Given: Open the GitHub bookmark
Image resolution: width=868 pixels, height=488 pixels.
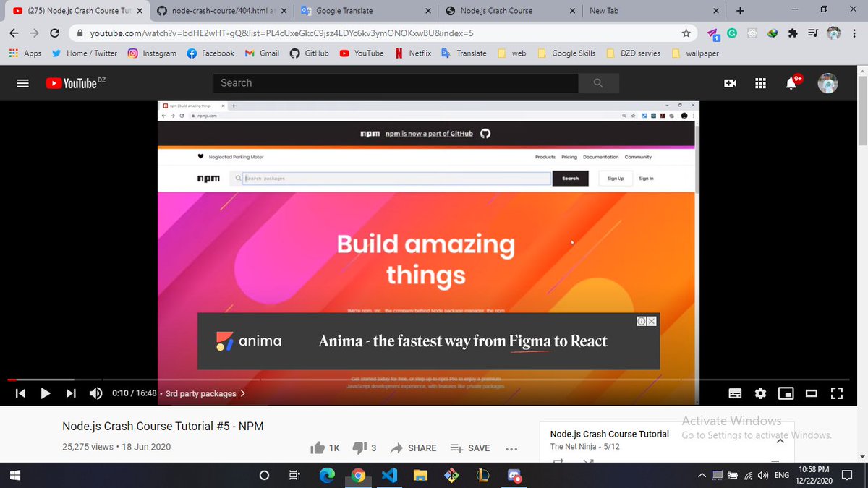Looking at the screenshot, I should [x=309, y=53].
